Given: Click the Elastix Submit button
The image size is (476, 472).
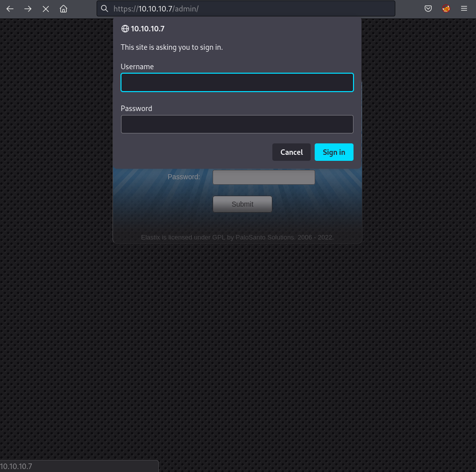Looking at the screenshot, I should tap(242, 204).
